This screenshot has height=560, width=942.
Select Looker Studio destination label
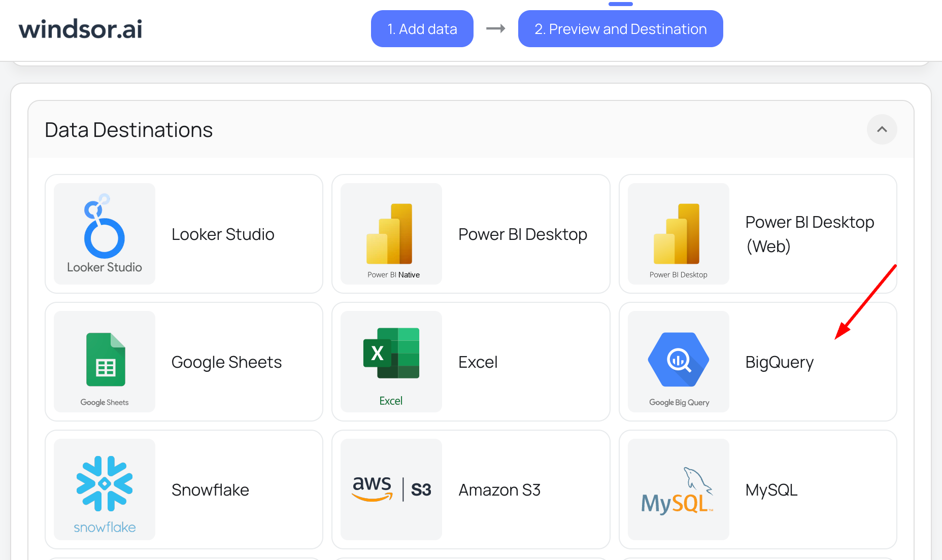[x=223, y=234]
